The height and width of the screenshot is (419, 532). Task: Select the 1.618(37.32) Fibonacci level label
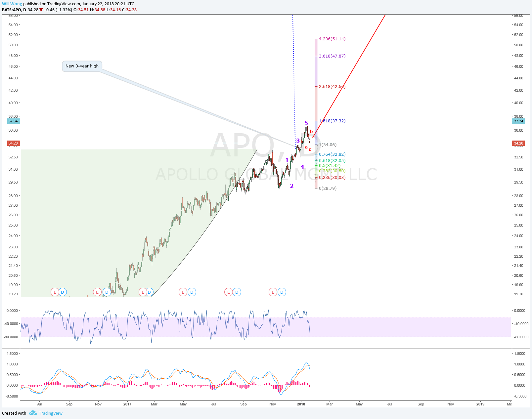pos(332,121)
